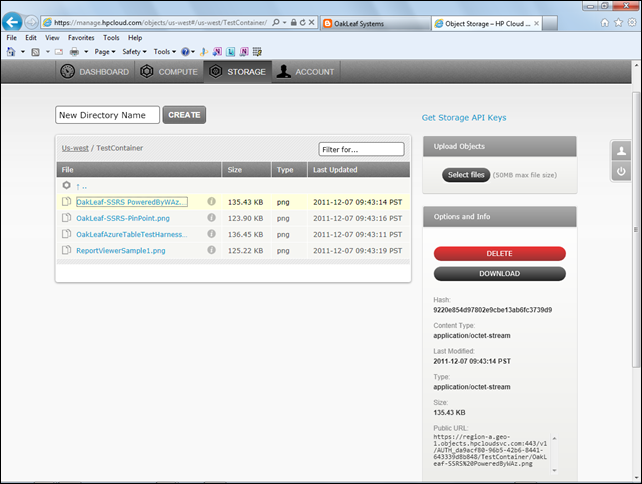Image resolution: width=642 pixels, height=484 pixels.
Task: Go up one directory with the arrow link
Action: (81, 187)
